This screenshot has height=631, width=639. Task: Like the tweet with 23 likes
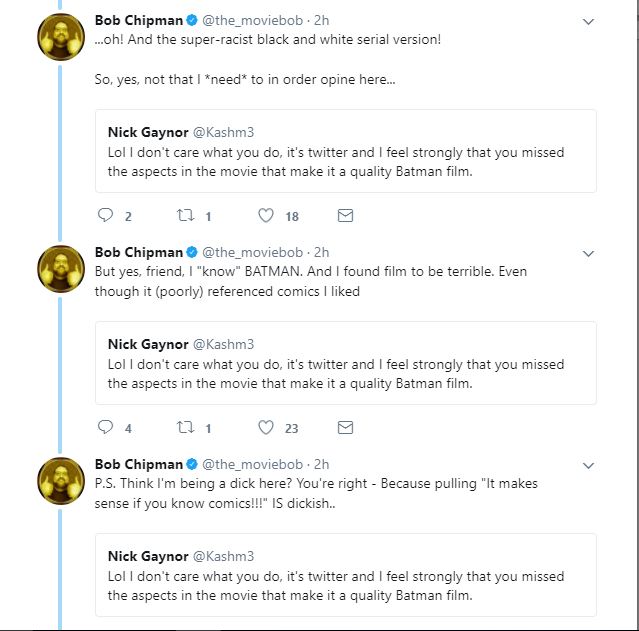[266, 427]
